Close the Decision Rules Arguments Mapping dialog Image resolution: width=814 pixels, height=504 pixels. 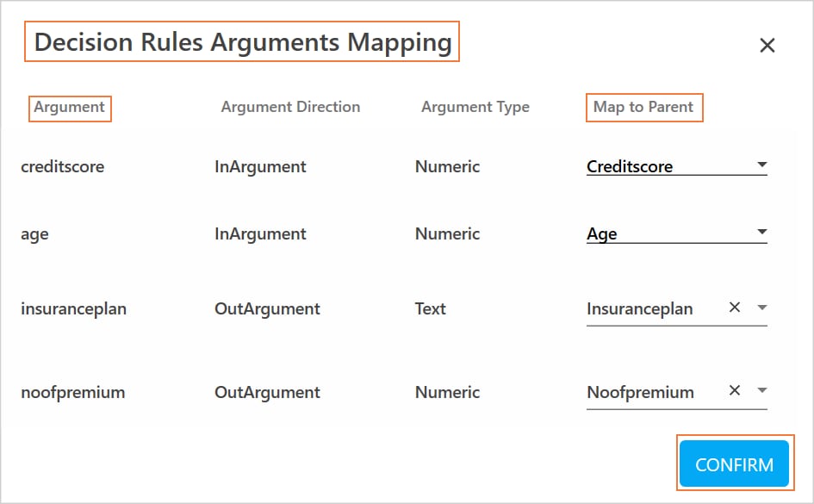[x=767, y=46]
